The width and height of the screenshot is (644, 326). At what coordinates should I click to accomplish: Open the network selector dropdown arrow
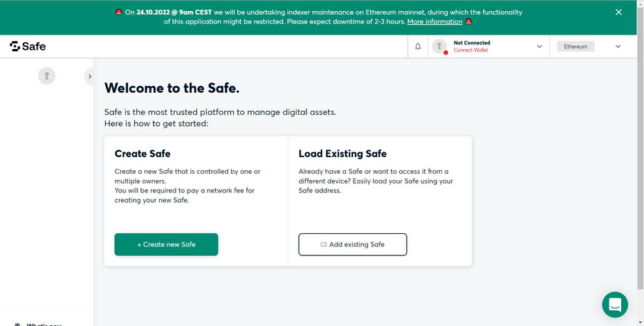tap(618, 46)
